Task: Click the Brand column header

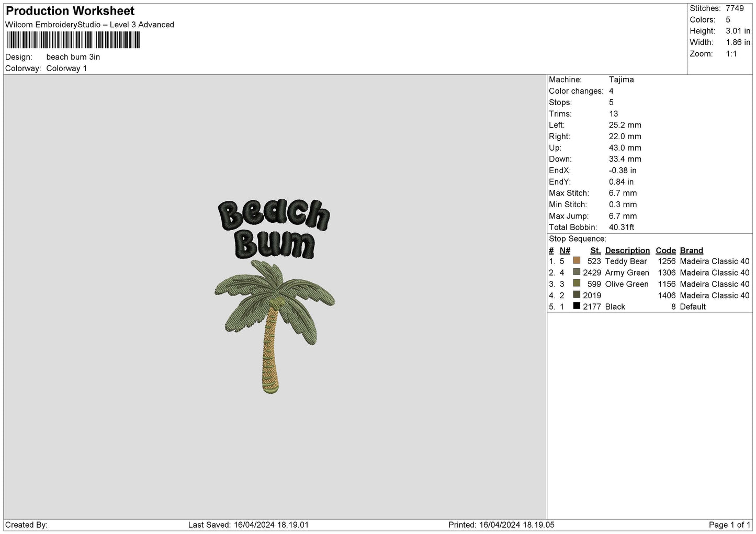Action: click(x=692, y=251)
